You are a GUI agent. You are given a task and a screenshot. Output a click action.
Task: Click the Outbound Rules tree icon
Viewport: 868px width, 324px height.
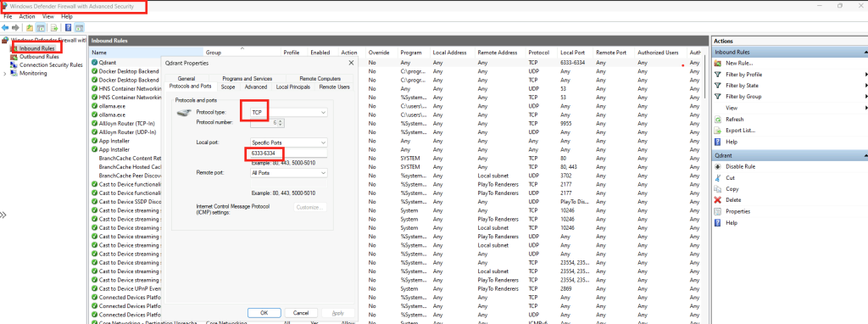point(14,57)
